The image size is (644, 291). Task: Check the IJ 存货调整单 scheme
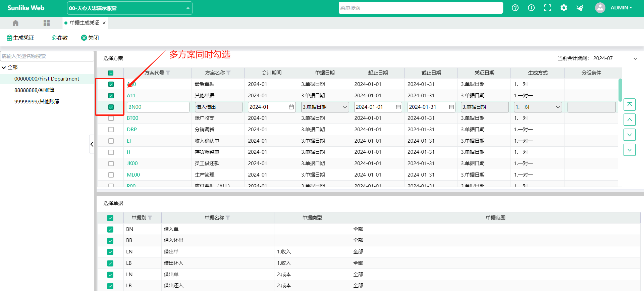[111, 152]
